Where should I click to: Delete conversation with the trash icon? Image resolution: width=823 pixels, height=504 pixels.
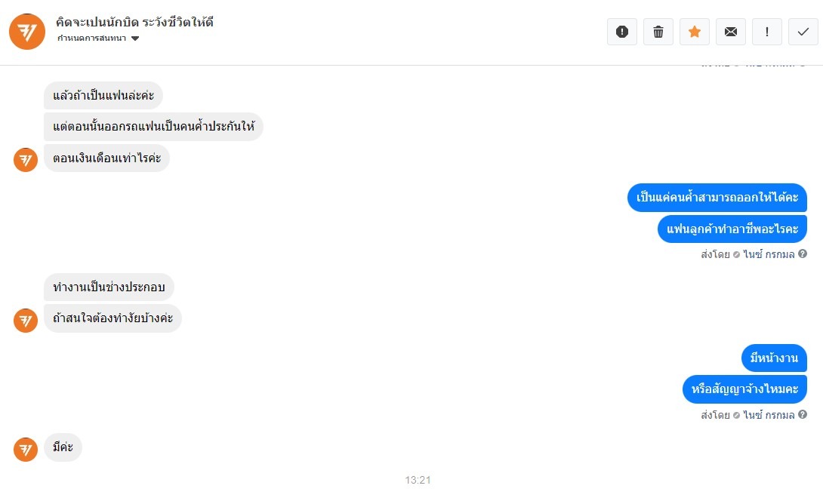[x=658, y=32]
